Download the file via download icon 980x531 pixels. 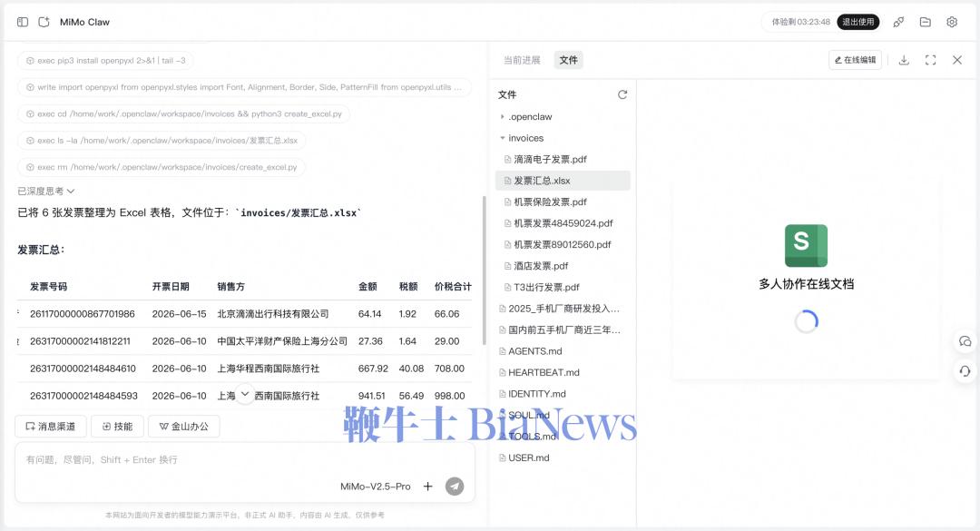point(904,60)
